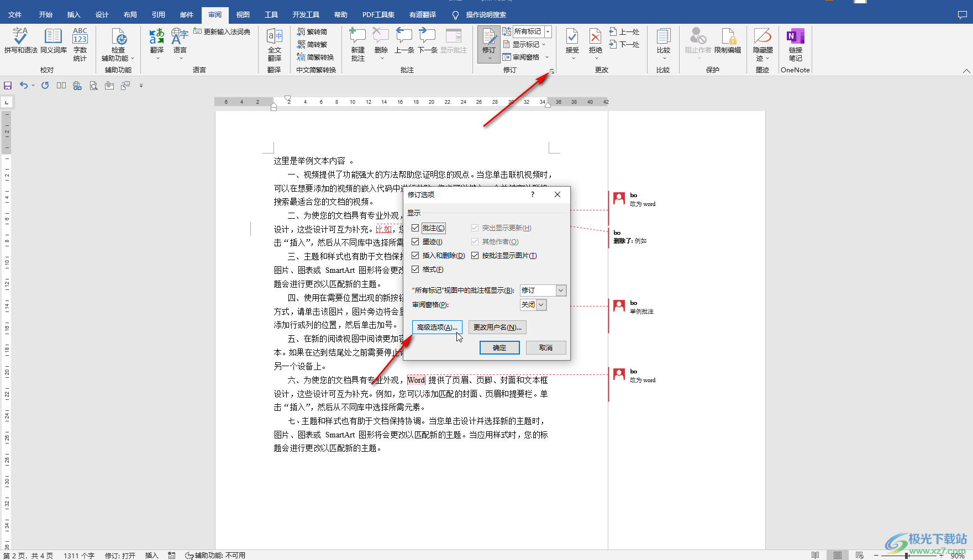Cancel the dialog (取消)

click(x=546, y=347)
